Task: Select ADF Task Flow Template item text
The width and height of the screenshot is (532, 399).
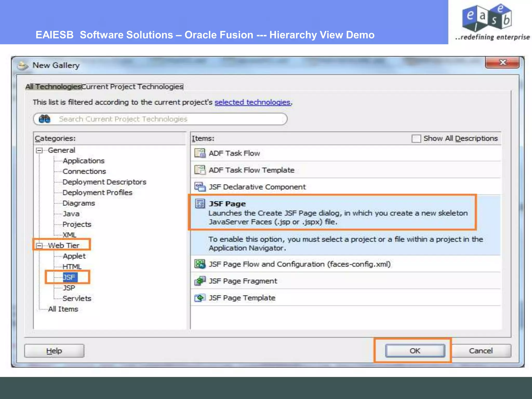Action: point(252,170)
